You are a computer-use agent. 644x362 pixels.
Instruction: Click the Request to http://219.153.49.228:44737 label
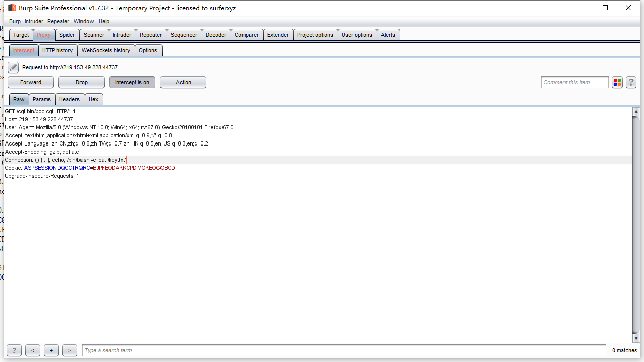pos(70,67)
